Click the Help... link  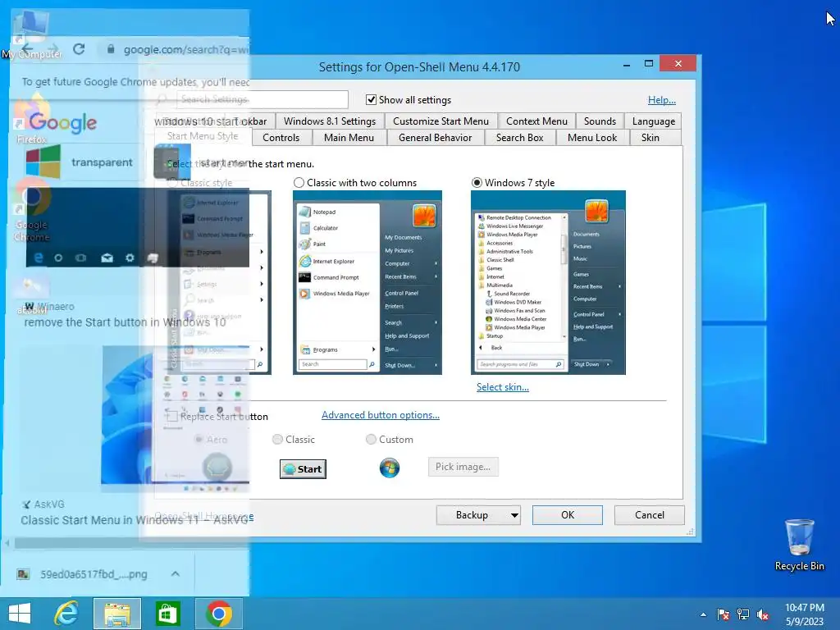(x=662, y=99)
